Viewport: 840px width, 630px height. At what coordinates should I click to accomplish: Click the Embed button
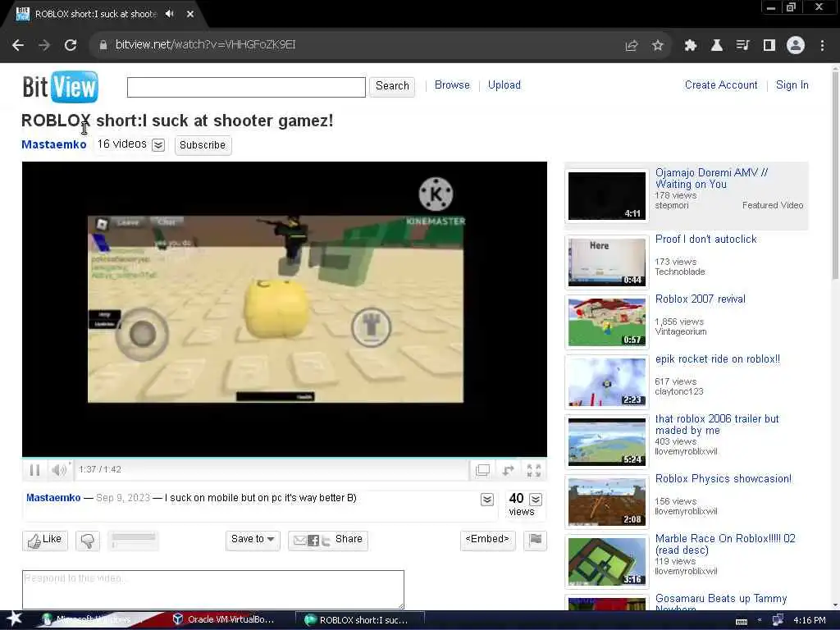[487, 540]
